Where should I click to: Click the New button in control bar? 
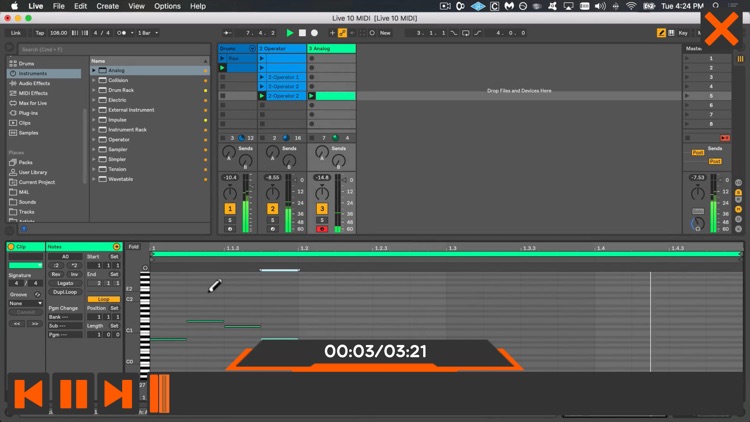coord(385,33)
